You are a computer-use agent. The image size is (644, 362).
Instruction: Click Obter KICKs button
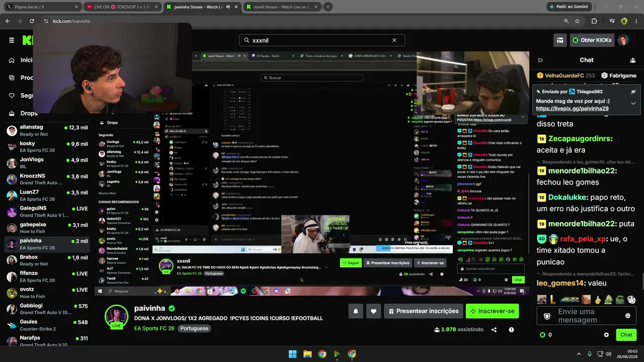(591, 40)
